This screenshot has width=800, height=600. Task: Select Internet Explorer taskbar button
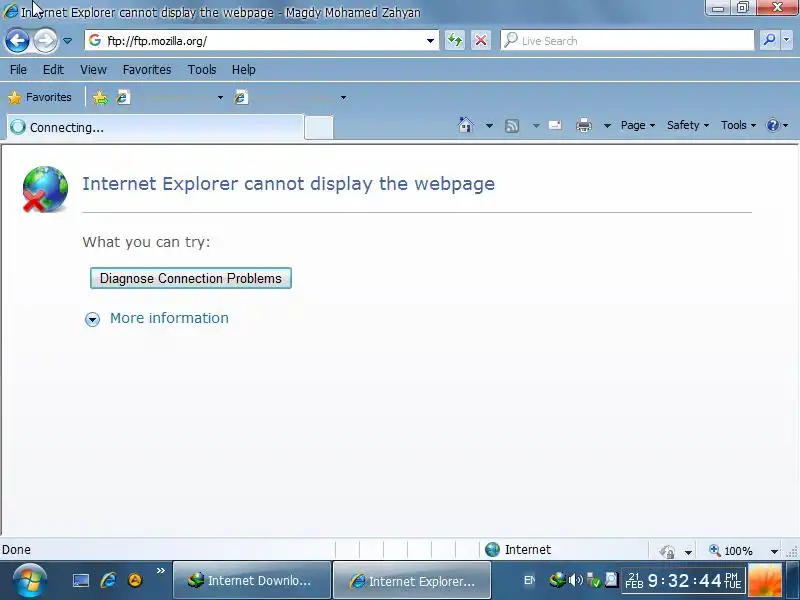[412, 581]
